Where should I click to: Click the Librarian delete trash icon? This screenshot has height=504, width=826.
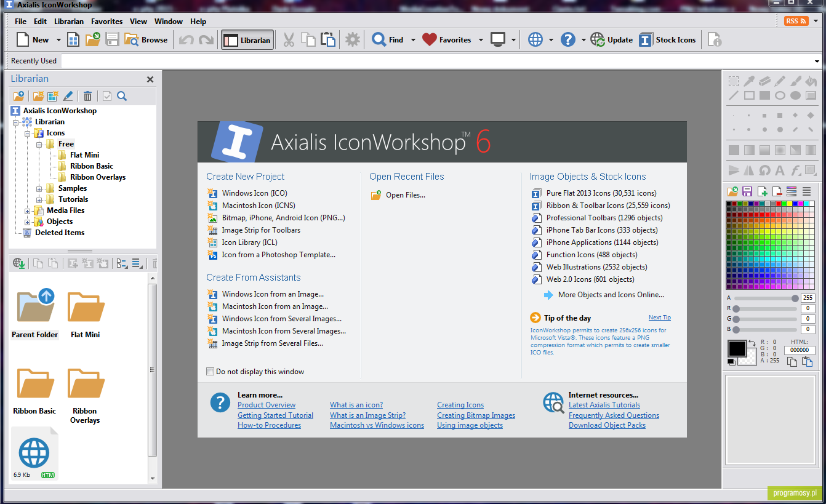[x=88, y=96]
